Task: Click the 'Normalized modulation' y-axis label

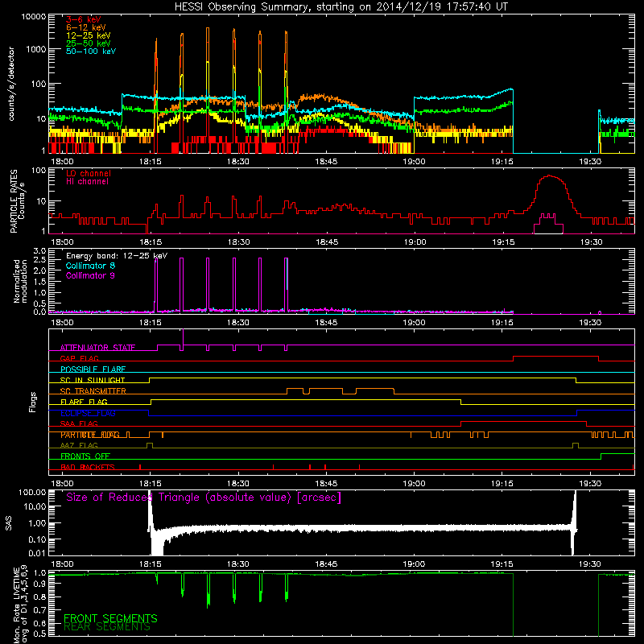Action: [21, 281]
